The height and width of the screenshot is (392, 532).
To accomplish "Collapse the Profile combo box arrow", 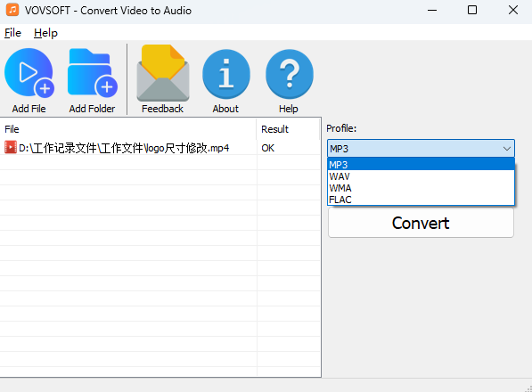I will click(x=506, y=149).
